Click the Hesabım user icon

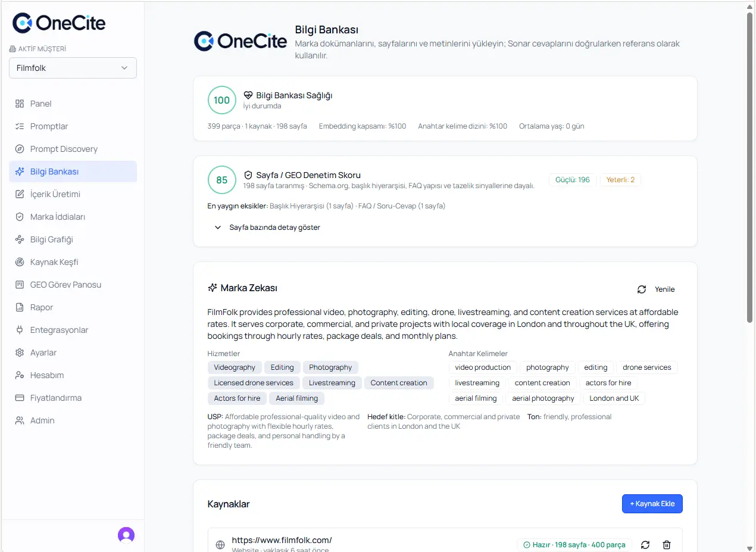[x=20, y=375]
